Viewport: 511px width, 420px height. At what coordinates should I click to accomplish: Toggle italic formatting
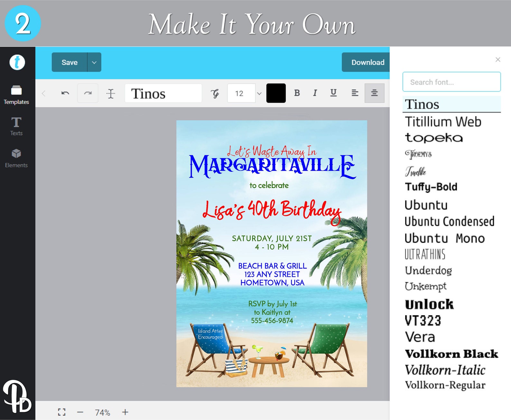pyautogui.click(x=315, y=93)
